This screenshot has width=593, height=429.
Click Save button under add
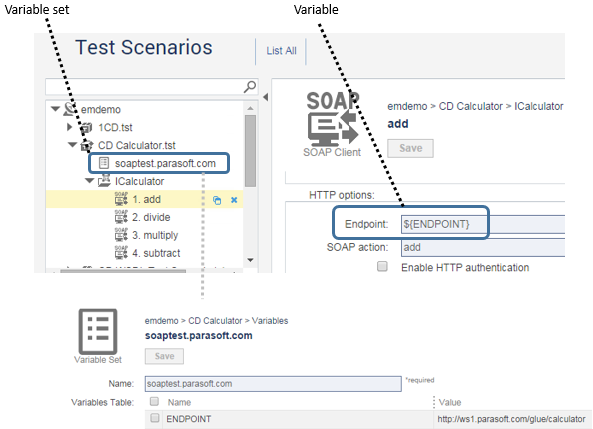(410, 148)
